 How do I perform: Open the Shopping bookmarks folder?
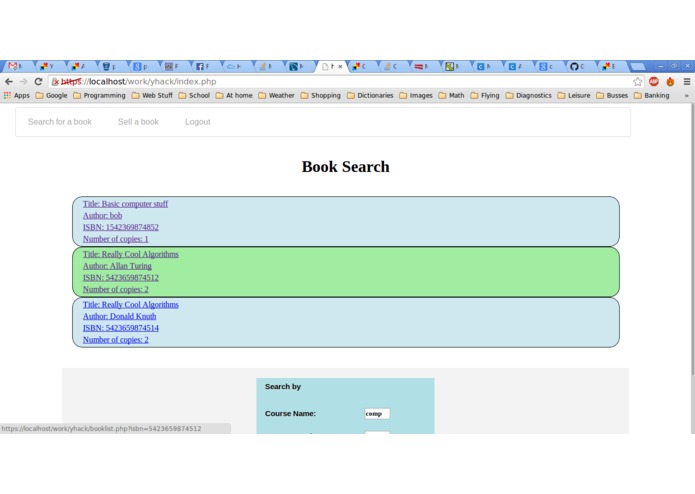click(x=320, y=95)
